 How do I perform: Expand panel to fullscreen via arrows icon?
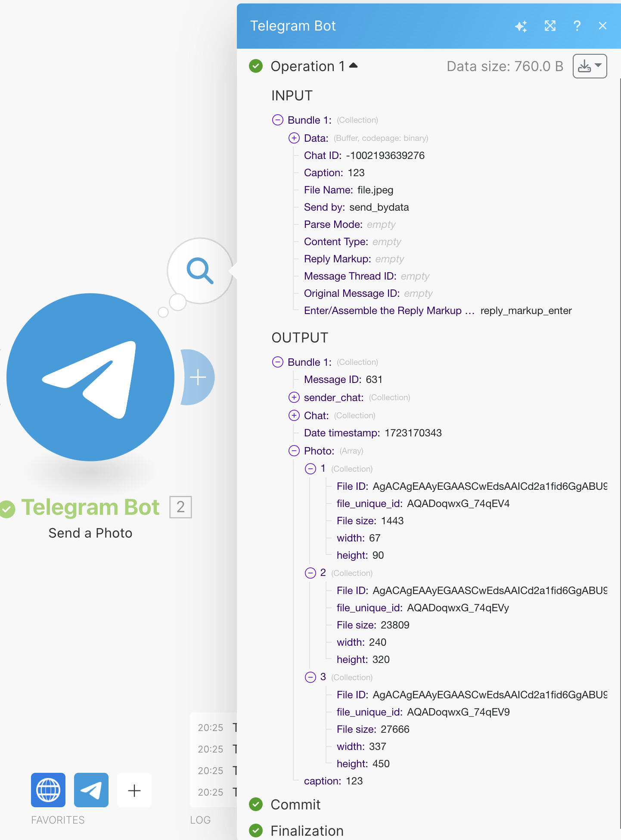click(550, 26)
